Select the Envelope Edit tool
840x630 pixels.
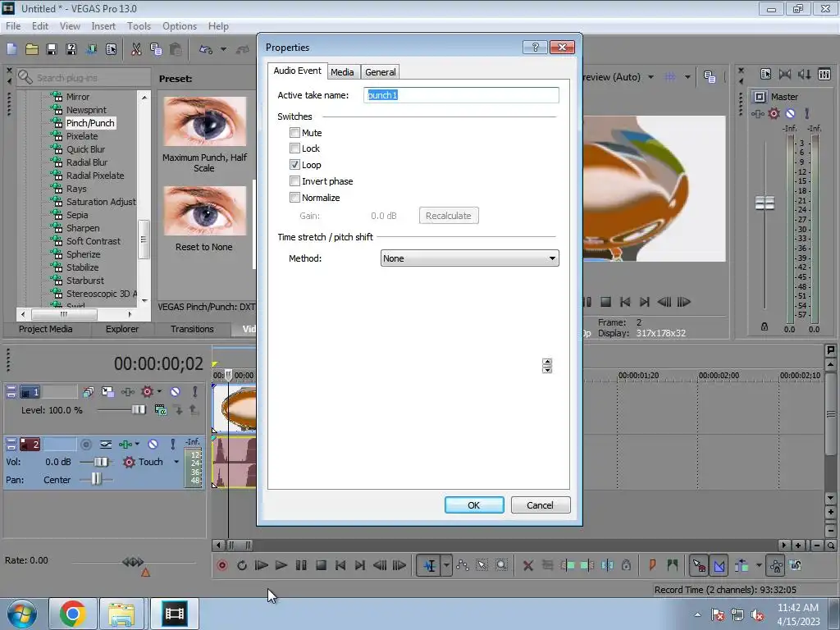click(x=463, y=565)
